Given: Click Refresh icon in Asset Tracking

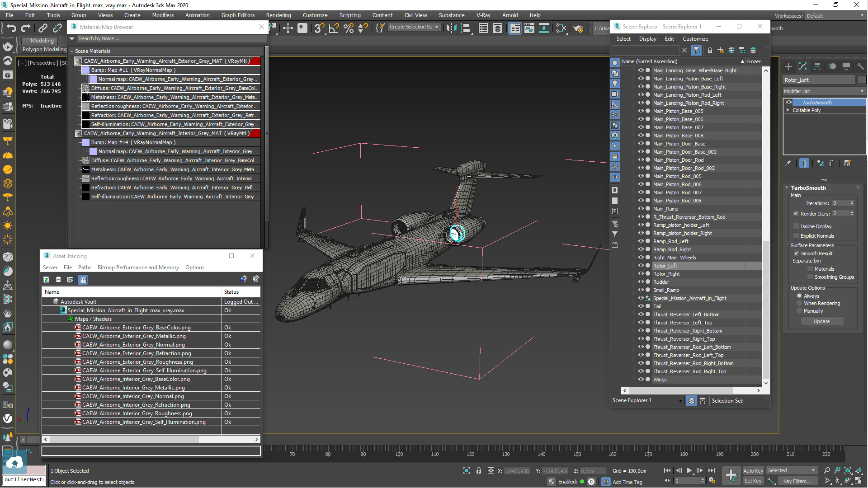Looking at the screenshot, I should point(46,280).
